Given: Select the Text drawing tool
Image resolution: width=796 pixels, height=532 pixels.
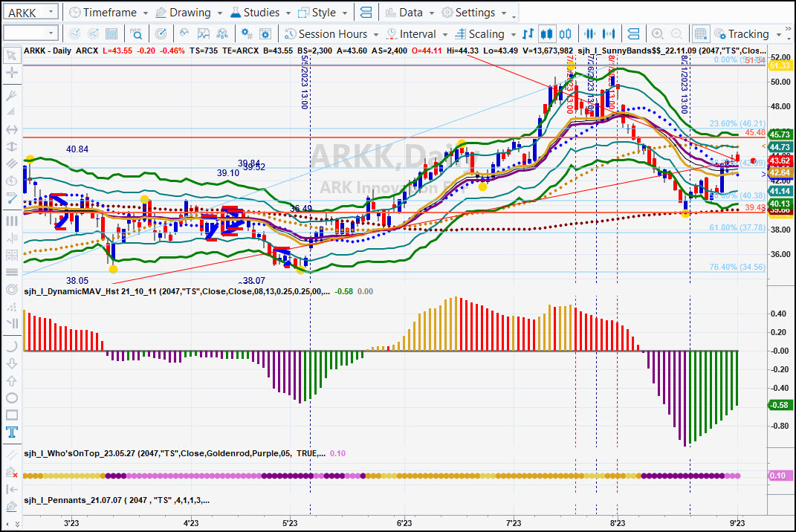Looking at the screenshot, I should tap(11, 432).
